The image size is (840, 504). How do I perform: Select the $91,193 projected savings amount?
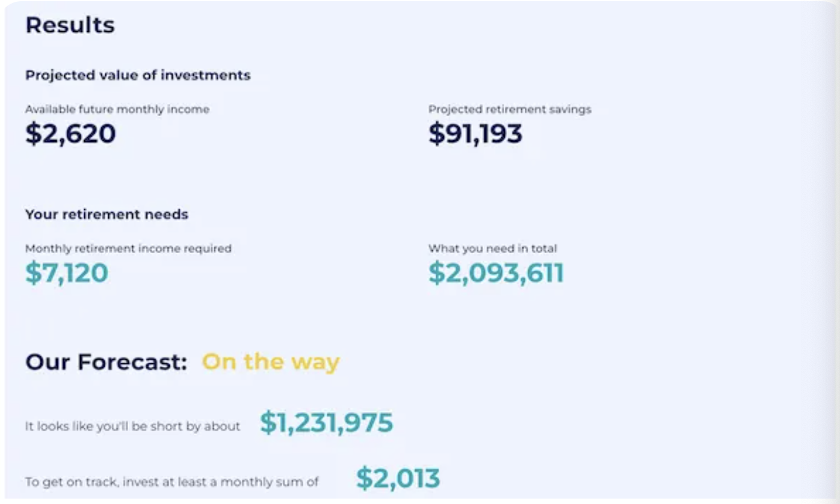pyautogui.click(x=475, y=134)
